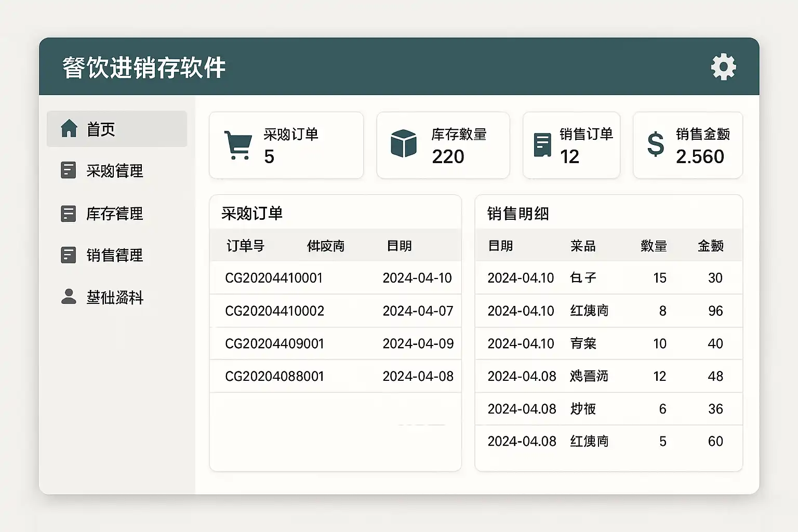Click the 销售金额 2.560 summary card
Screen dimensions: 798x532
(687, 145)
